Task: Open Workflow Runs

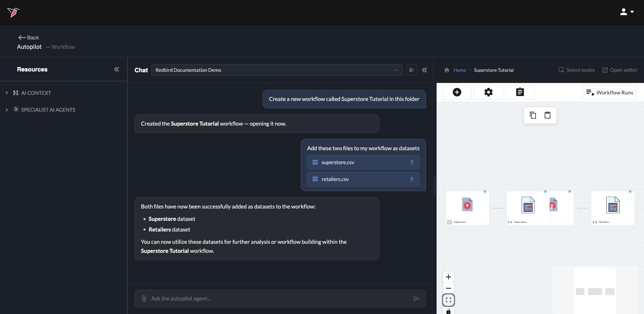Action: pos(609,92)
